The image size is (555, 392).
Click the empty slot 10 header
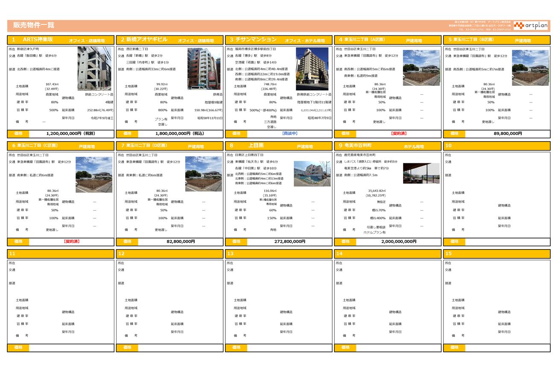[x=497, y=146]
